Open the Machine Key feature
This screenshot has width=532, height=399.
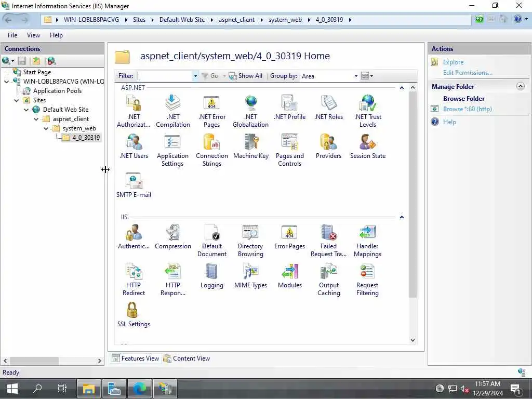[x=251, y=147]
